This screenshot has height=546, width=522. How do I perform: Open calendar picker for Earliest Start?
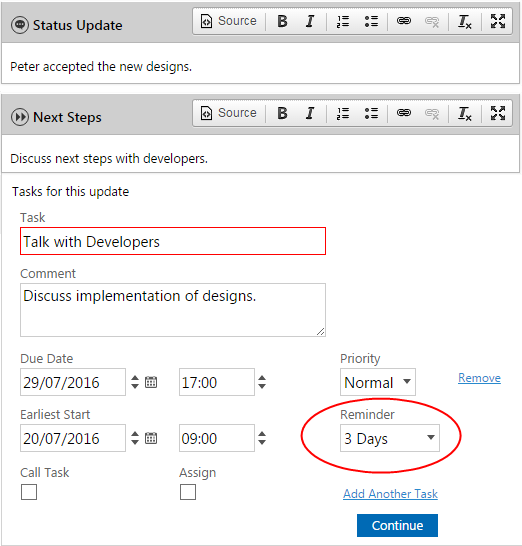click(x=151, y=438)
